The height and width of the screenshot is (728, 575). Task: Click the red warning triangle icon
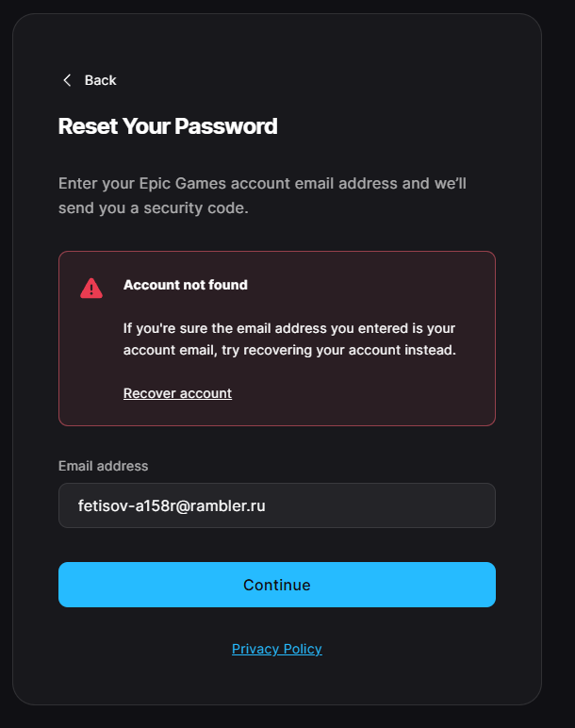[91, 289]
